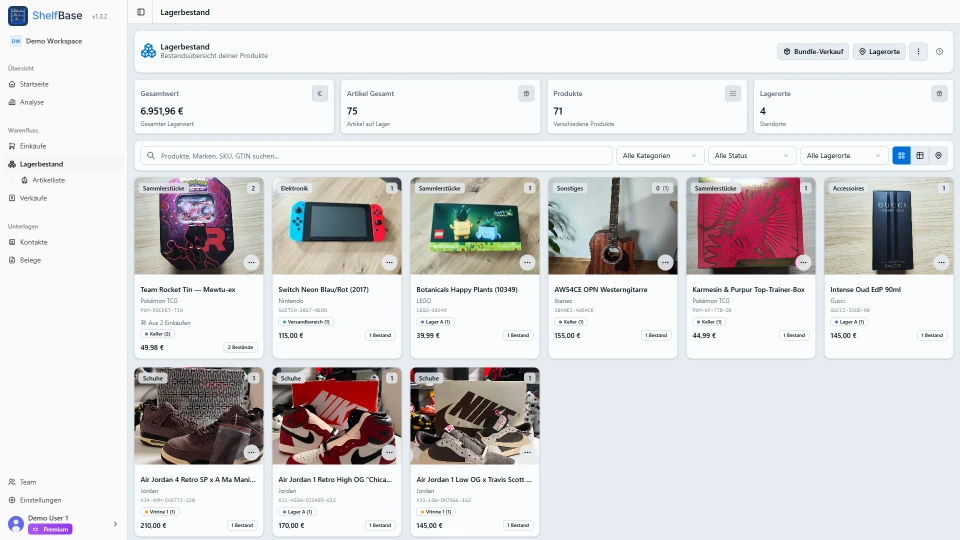Open options menu on Air Jordan 1 Chicago card

(x=389, y=452)
